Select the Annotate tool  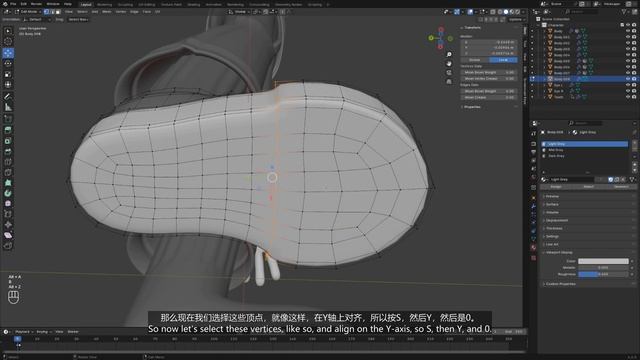click(8, 97)
